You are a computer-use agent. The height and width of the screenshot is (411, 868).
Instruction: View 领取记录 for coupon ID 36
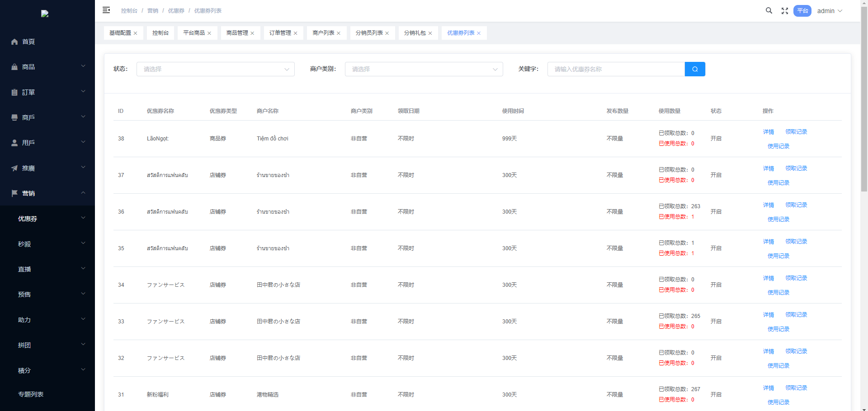click(796, 205)
